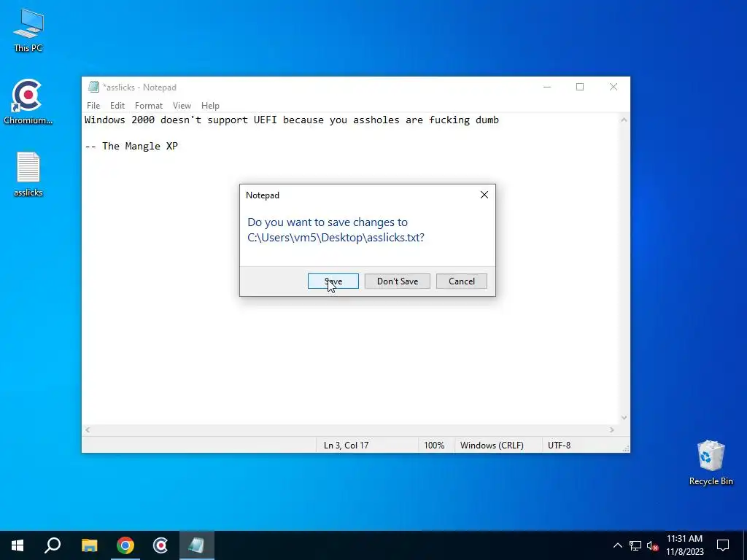The height and width of the screenshot is (560, 747).
Task: Open network status tray icon
Action: [x=635, y=545]
